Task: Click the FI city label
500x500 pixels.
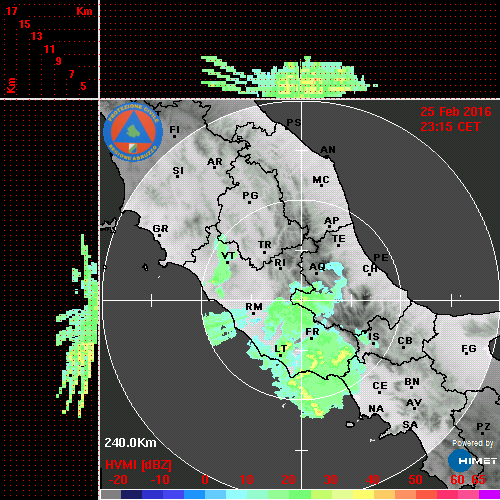Action: click(x=175, y=129)
